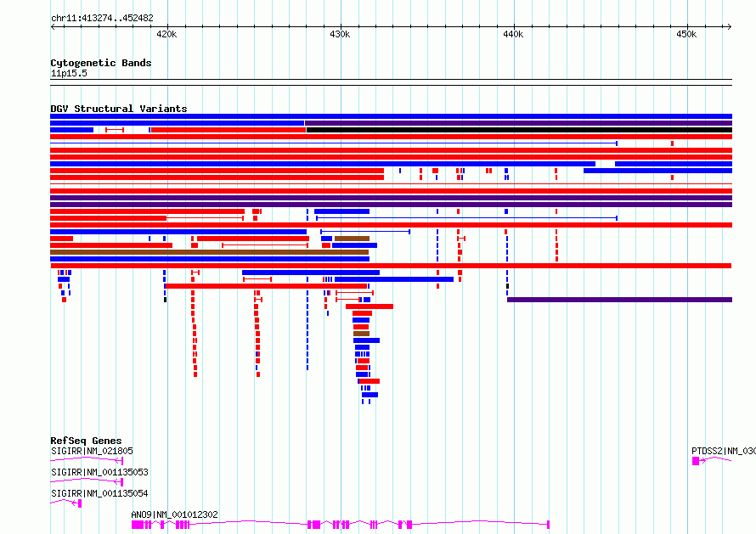Select the wide red bar topping the stacked cluster
This screenshot has width=756, height=534.
[x=370, y=306]
